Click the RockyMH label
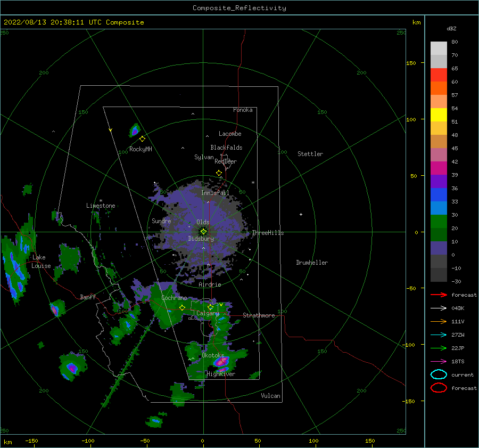The image size is (479, 448). click(141, 149)
